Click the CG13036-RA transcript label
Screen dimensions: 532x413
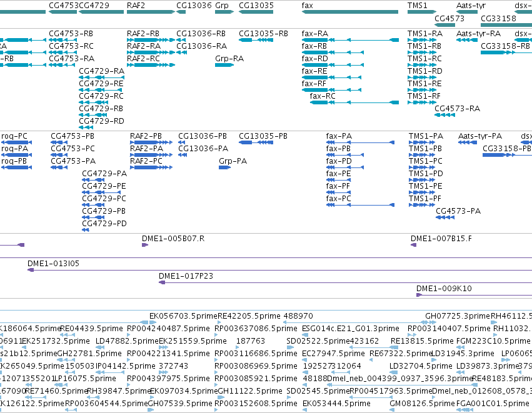[201, 46]
